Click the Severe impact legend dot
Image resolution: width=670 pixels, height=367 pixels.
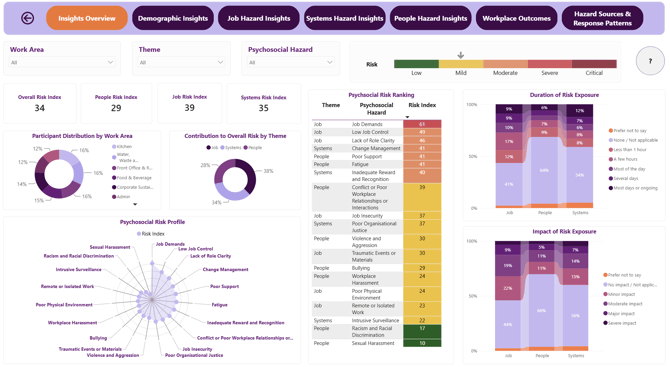pyautogui.click(x=605, y=323)
